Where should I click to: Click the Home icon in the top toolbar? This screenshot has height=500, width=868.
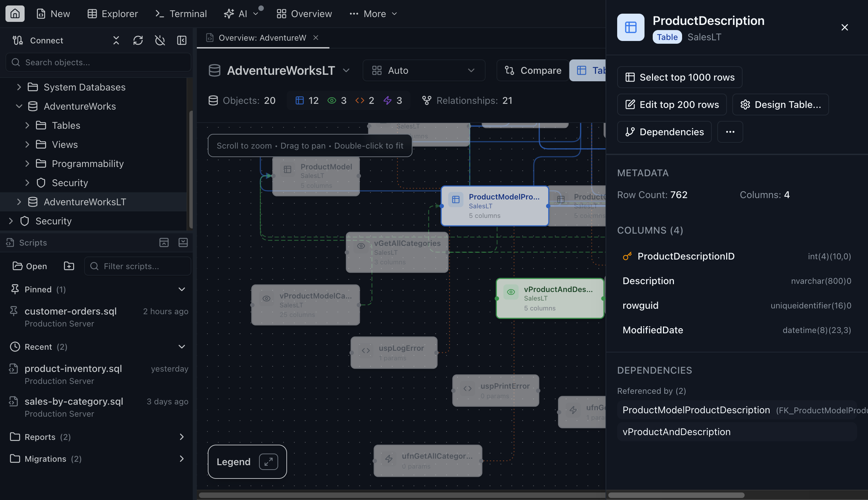point(15,13)
